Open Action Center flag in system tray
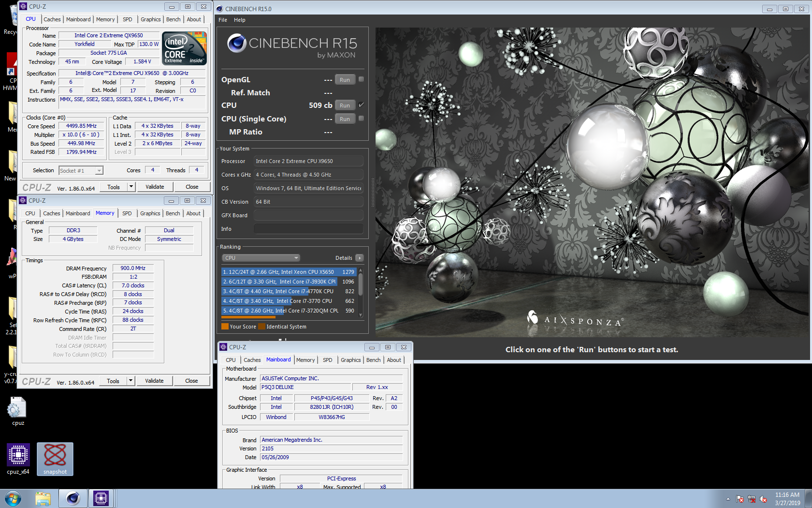 [x=740, y=499]
